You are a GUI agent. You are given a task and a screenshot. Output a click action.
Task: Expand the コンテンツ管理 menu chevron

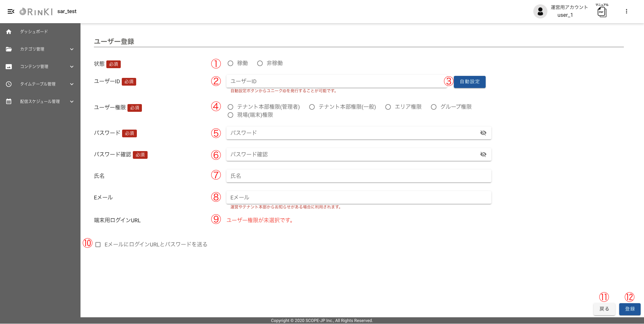72,66
